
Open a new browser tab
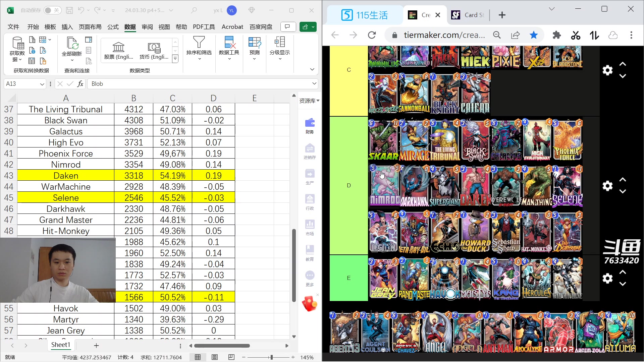[502, 15]
